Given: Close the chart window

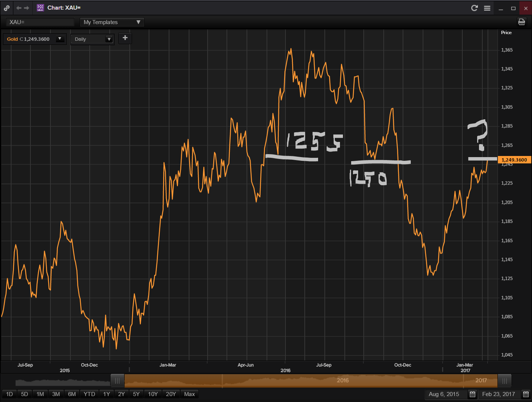Looking at the screenshot, I should (x=526, y=8).
